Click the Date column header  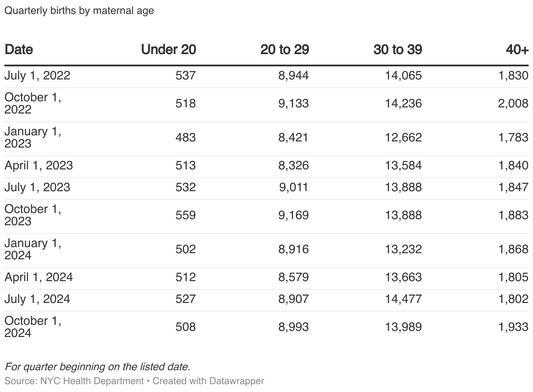(x=19, y=50)
